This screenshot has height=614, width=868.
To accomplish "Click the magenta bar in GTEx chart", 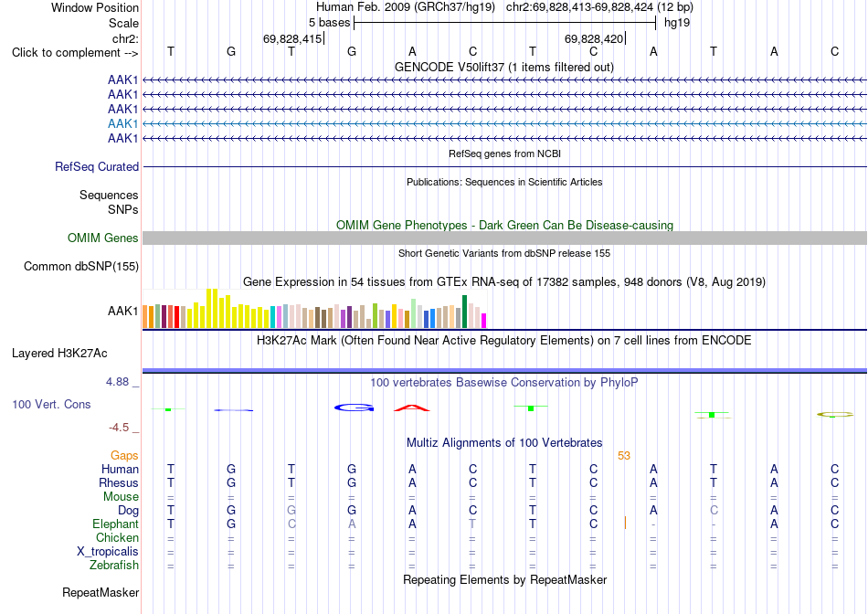I will click(x=484, y=321).
